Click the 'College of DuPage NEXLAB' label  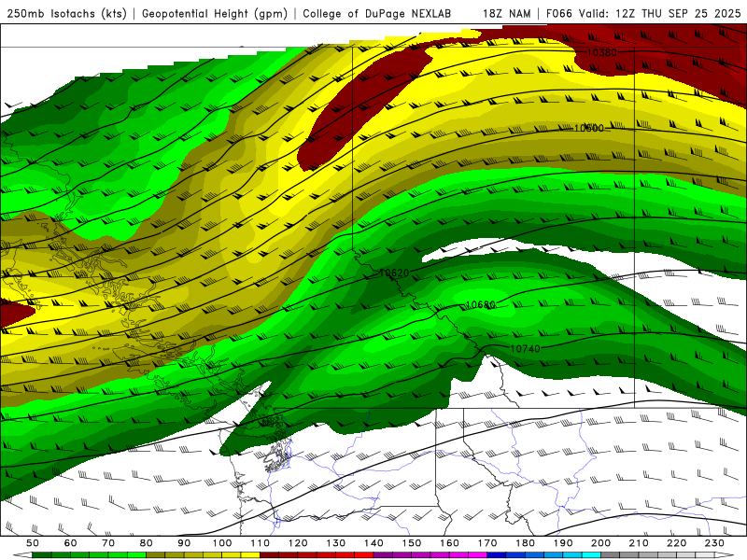(376, 13)
